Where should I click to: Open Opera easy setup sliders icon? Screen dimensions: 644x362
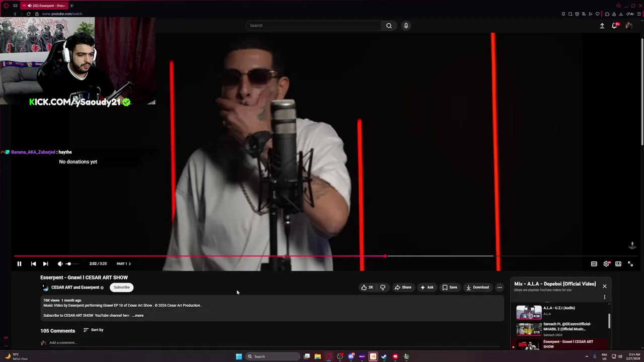(x=639, y=14)
